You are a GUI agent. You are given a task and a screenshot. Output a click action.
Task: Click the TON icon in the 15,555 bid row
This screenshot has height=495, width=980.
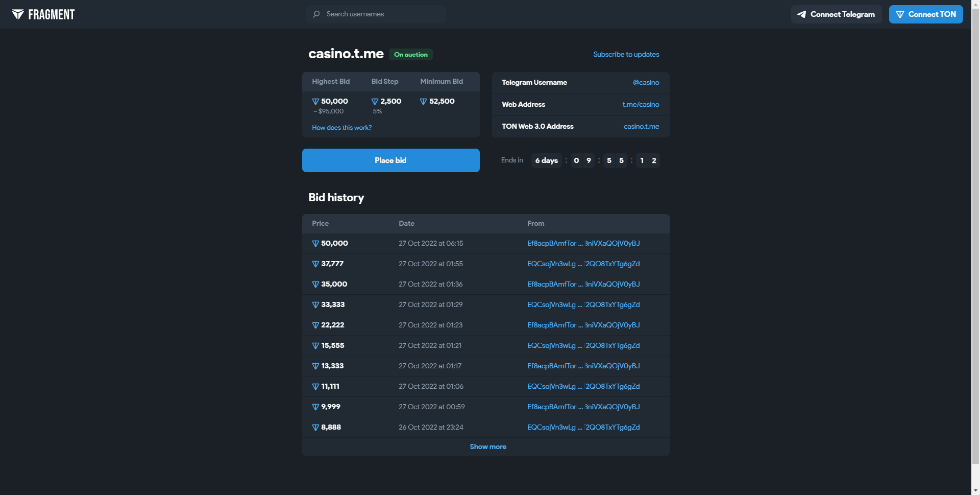coord(315,346)
